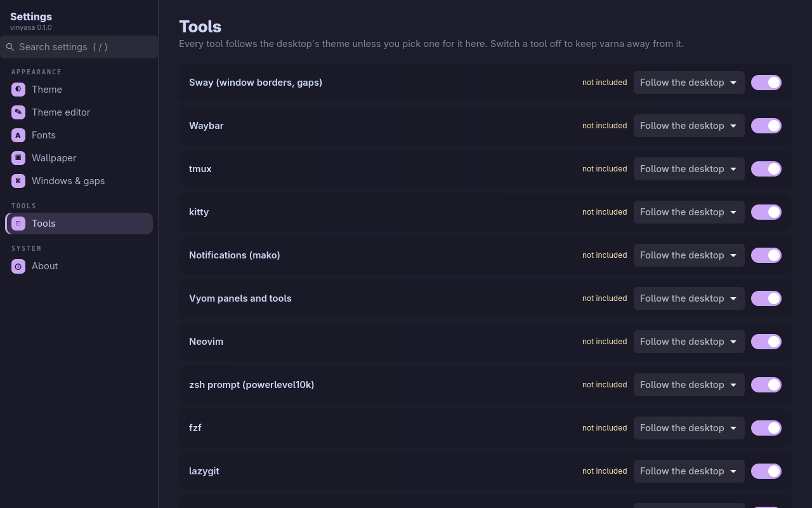Expand the tmux theme dropdown
812x508 pixels.
click(x=689, y=169)
